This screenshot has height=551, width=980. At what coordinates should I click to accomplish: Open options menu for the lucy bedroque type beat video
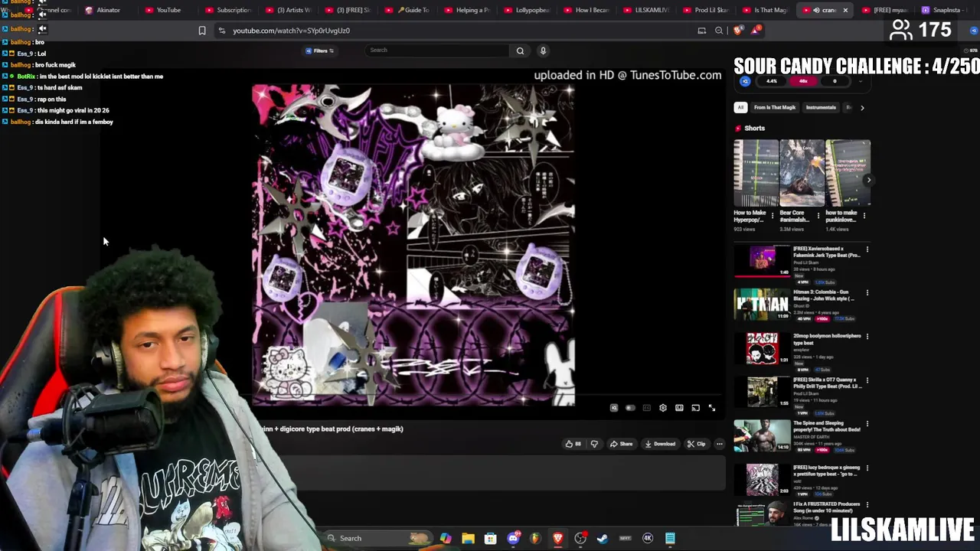click(867, 468)
